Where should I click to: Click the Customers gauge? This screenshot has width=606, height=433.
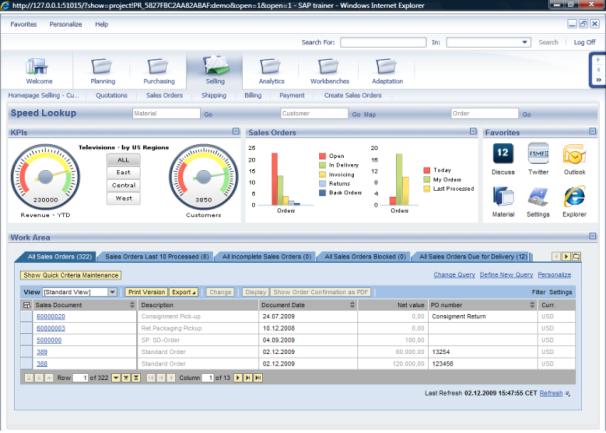pos(203,177)
